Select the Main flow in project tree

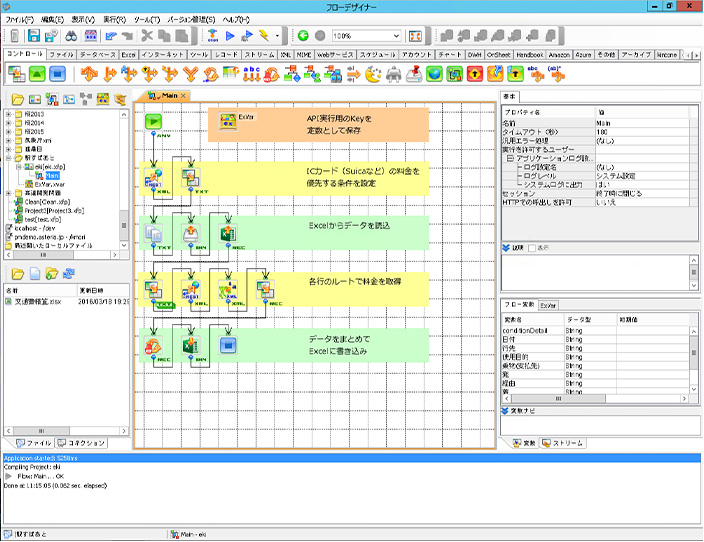pos(52,174)
